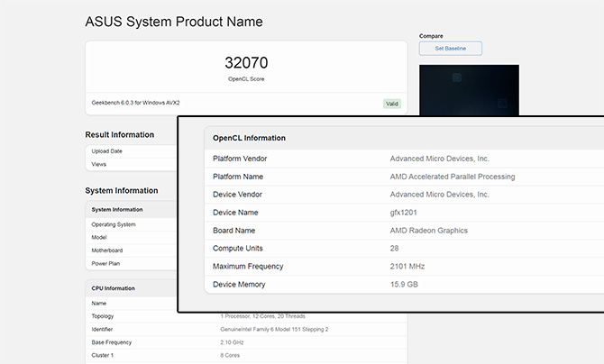Click the gfx1201 Device Name value

[405, 213]
